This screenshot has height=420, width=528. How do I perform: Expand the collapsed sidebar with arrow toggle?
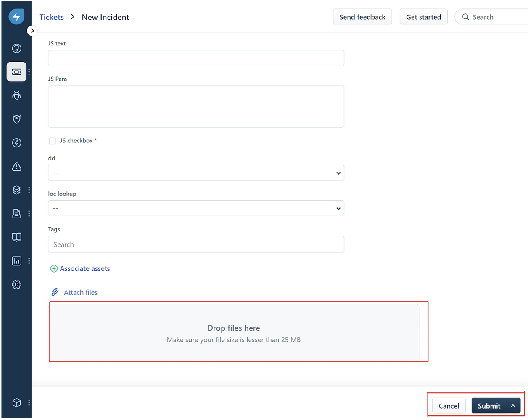[32, 31]
